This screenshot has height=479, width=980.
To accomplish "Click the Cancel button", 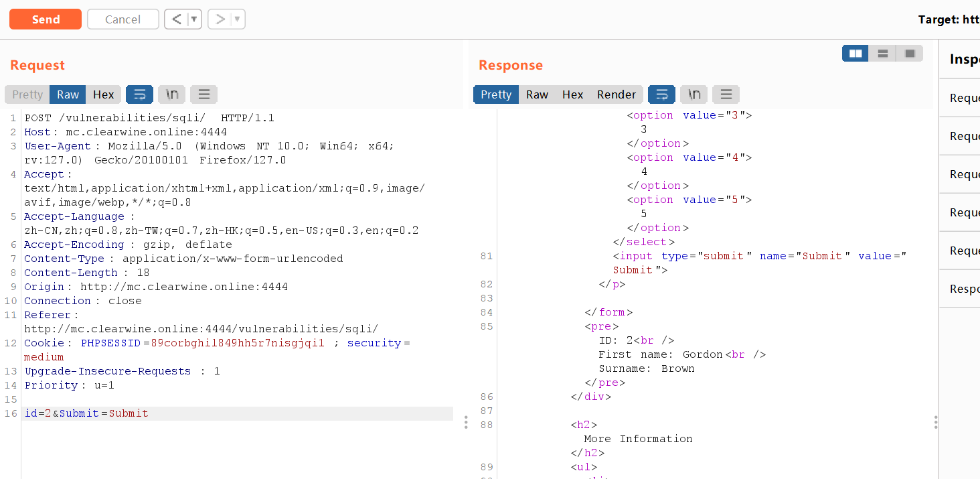I will pyautogui.click(x=123, y=19).
